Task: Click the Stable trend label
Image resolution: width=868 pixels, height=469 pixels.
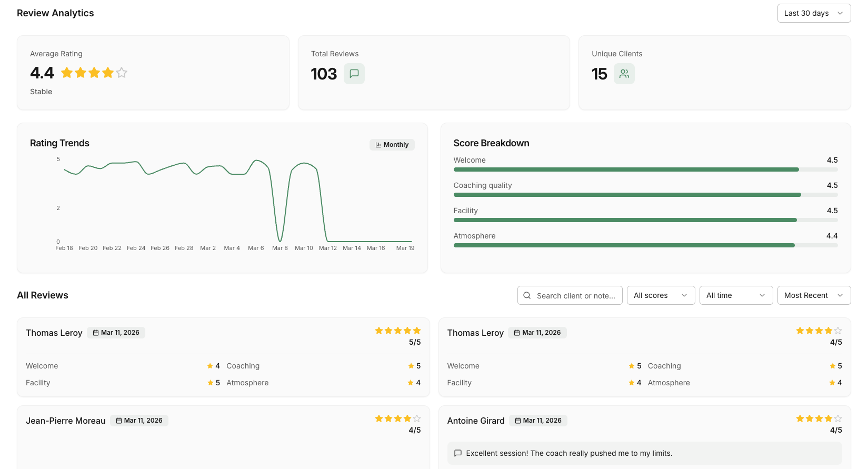Action: 41,92
